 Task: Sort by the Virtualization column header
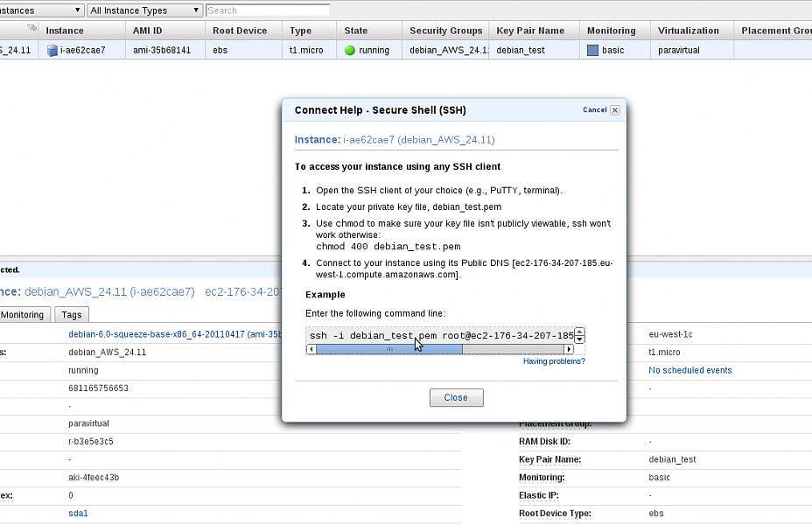pyautogui.click(x=692, y=31)
